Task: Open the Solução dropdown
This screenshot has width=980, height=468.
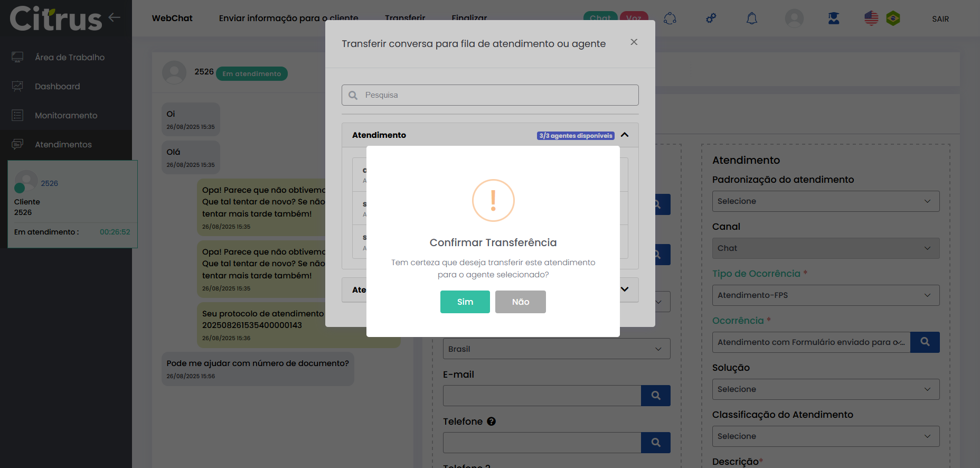Action: tap(825, 389)
